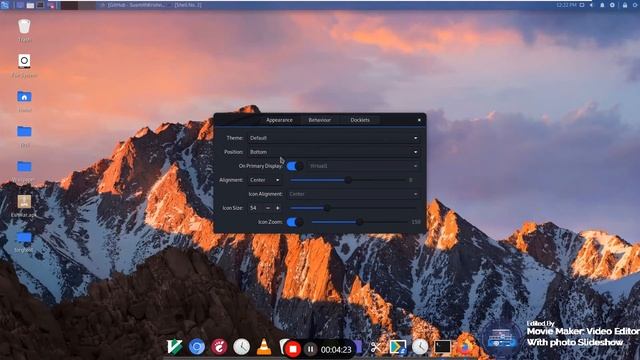Screen dimensions: 640x360
Task: Click the settings gear icon in the top panel
Action: 612,5
